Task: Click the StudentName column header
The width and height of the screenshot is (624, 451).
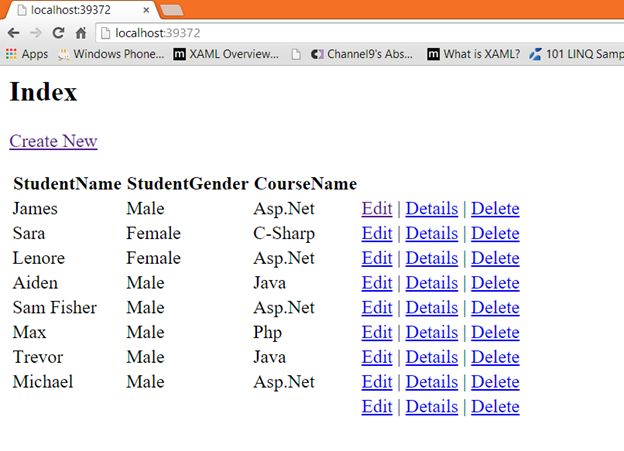Action: click(67, 184)
